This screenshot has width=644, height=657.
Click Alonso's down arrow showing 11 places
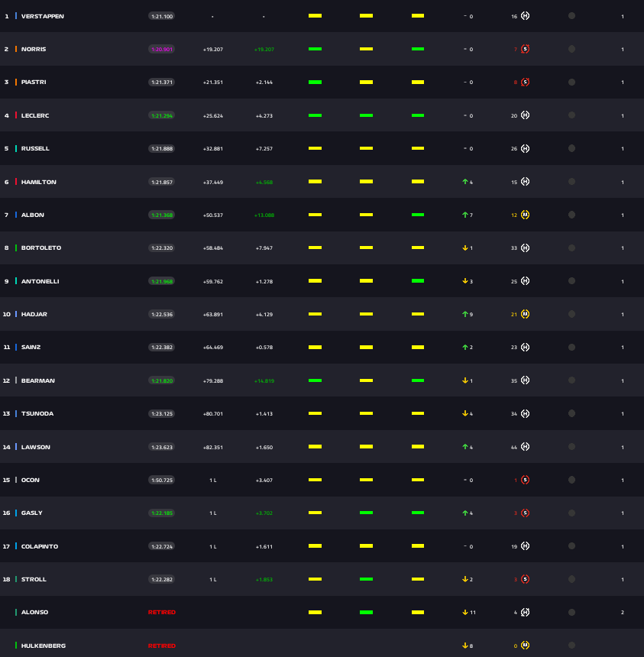click(x=464, y=612)
